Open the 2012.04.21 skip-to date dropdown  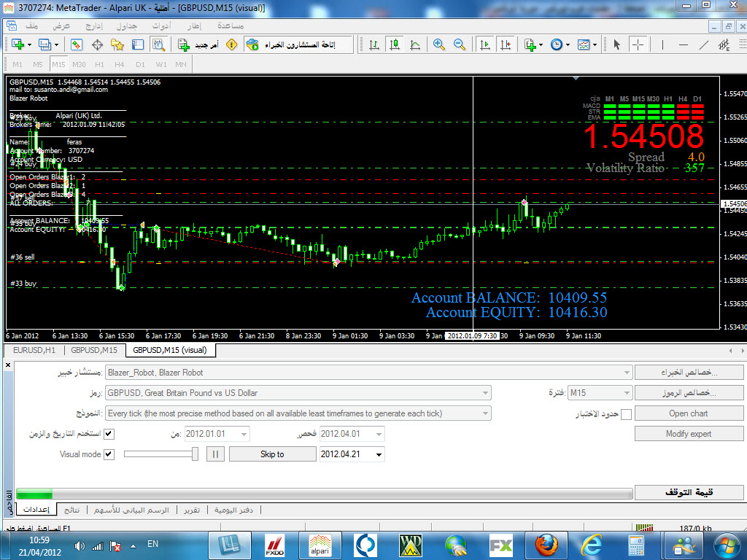pyautogui.click(x=379, y=454)
